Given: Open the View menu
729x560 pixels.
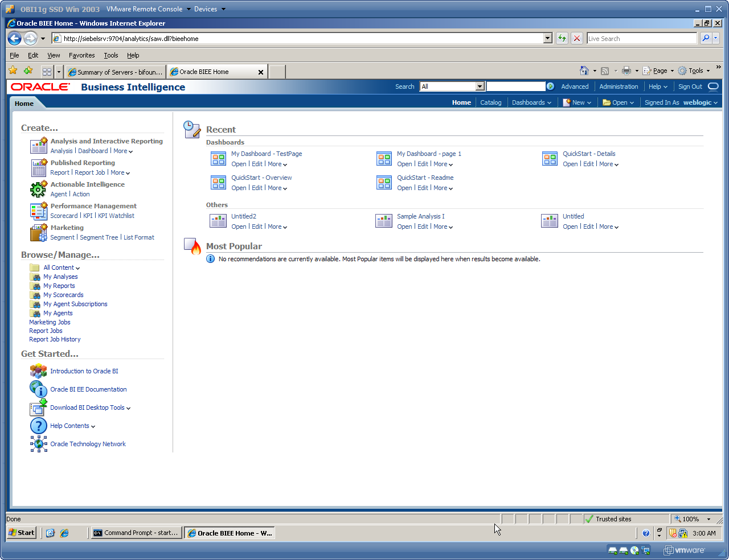Looking at the screenshot, I should click(53, 55).
